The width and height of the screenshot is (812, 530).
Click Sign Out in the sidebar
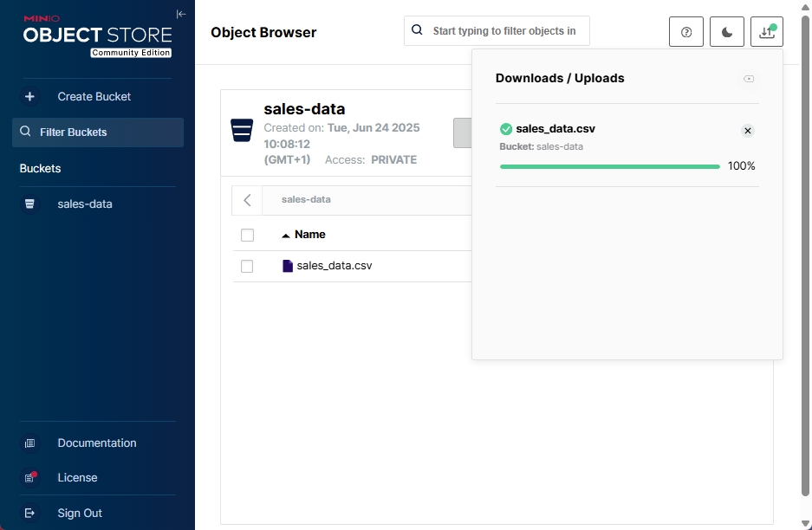80,514
